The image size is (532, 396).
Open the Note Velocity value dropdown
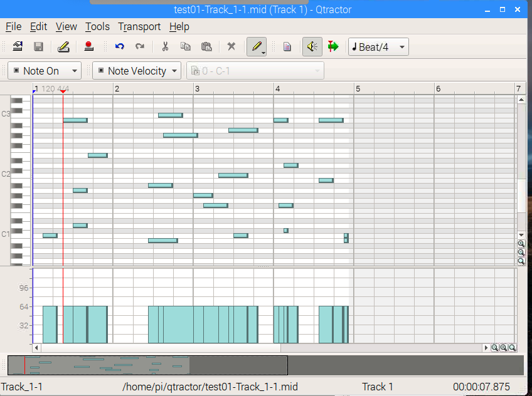tap(137, 71)
